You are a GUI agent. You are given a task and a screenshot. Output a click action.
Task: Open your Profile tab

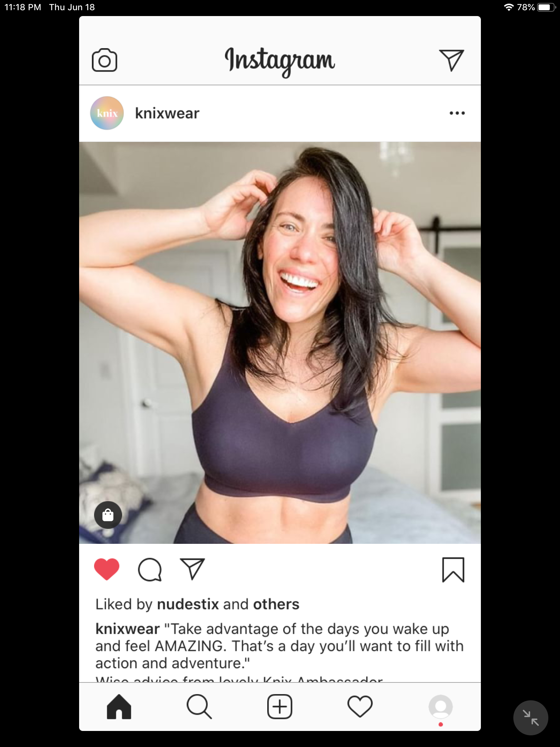pyautogui.click(x=440, y=707)
